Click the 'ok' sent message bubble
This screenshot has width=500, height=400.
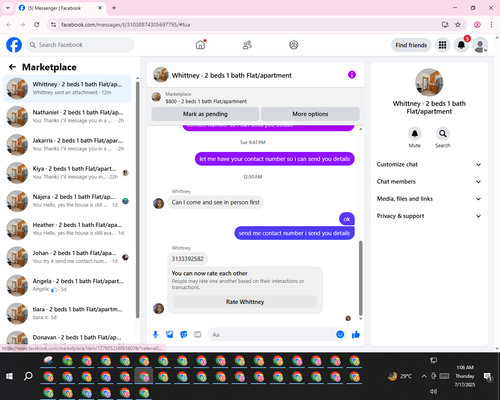point(347,219)
